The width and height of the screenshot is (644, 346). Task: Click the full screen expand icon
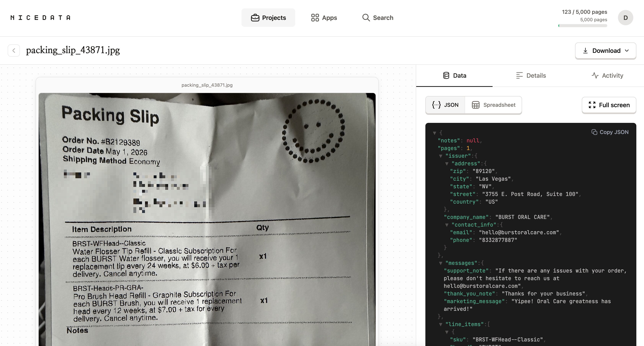(592, 105)
